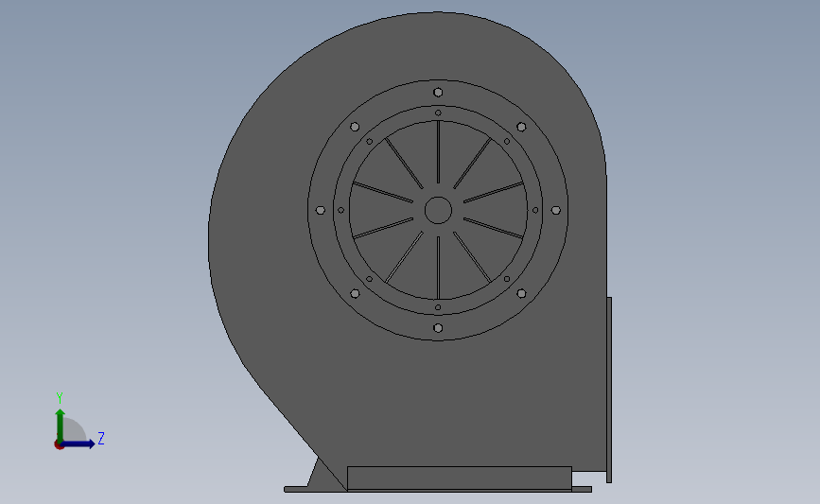
Task: Select the rectangular base box under the blower casing
Action: (460, 478)
